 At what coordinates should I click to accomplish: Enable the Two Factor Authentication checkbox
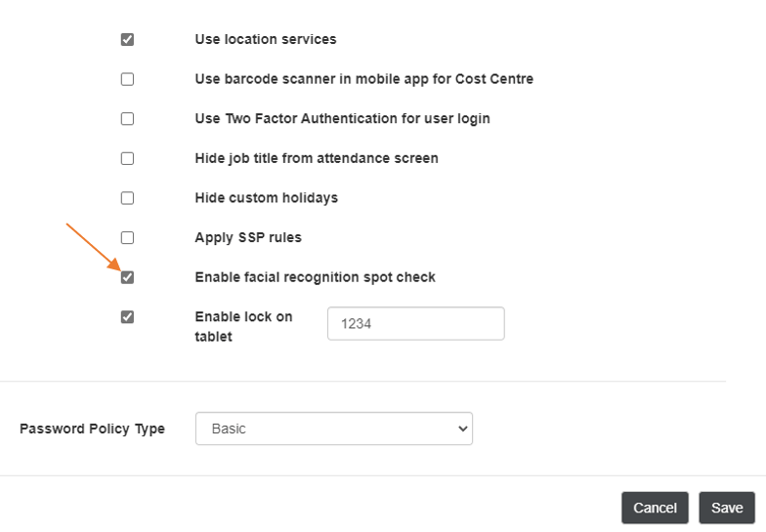[x=127, y=119]
